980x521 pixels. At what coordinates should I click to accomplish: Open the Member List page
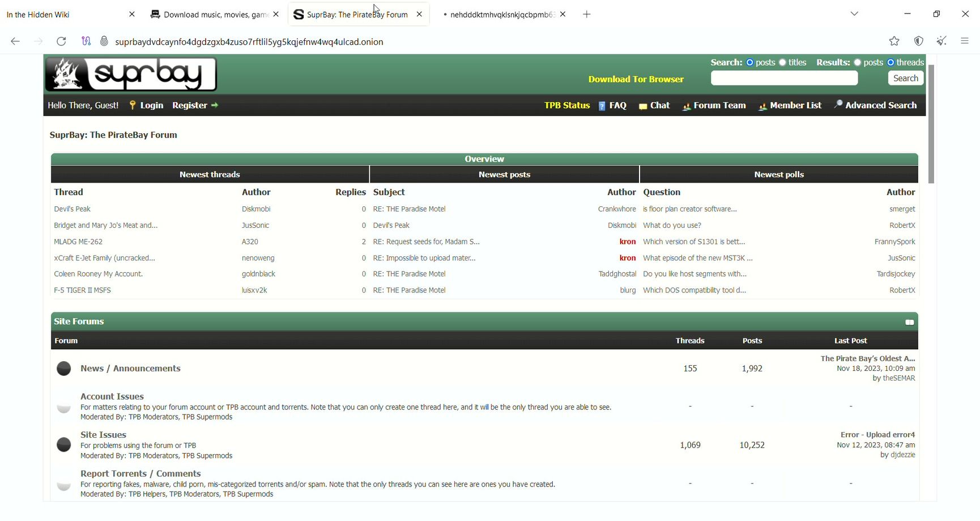pyautogui.click(x=790, y=105)
